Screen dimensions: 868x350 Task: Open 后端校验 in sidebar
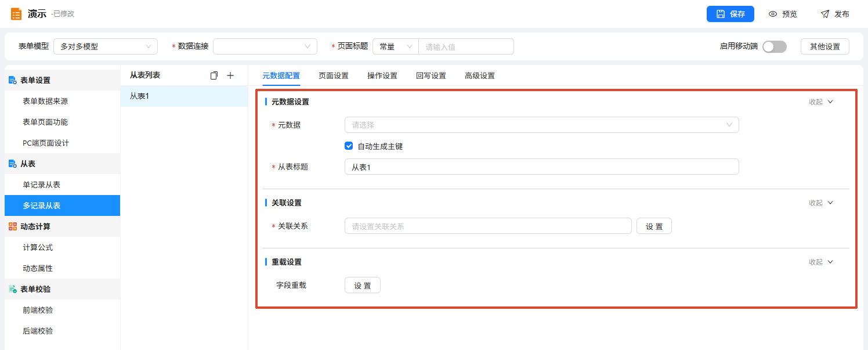pyautogui.click(x=62, y=331)
